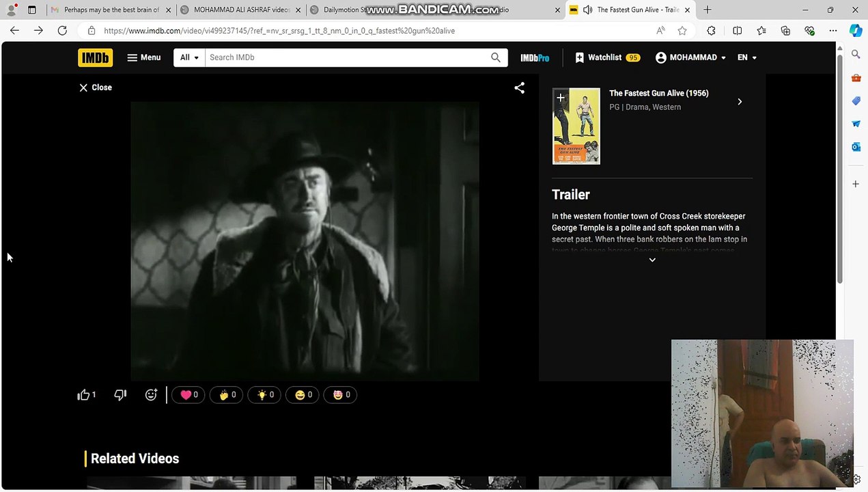Refresh the page
Viewport: 868px width, 492px height.
(x=62, y=31)
